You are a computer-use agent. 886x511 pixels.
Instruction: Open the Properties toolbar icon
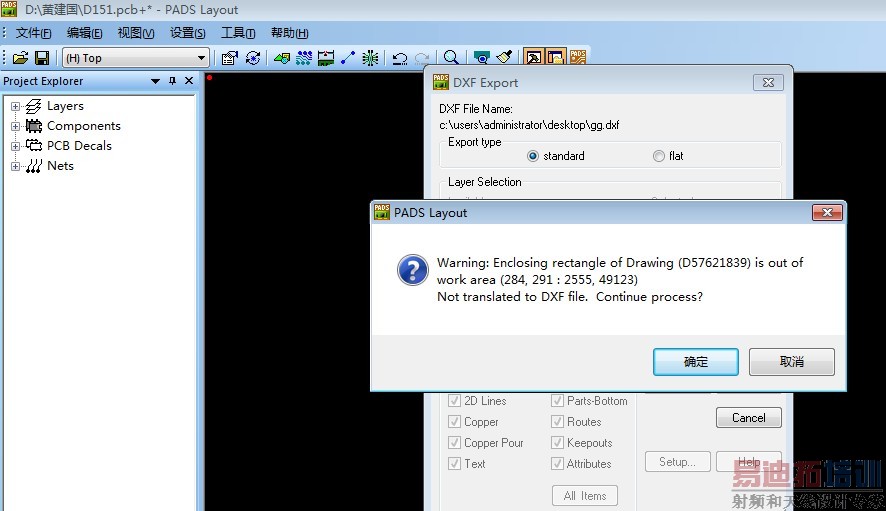pos(229,58)
